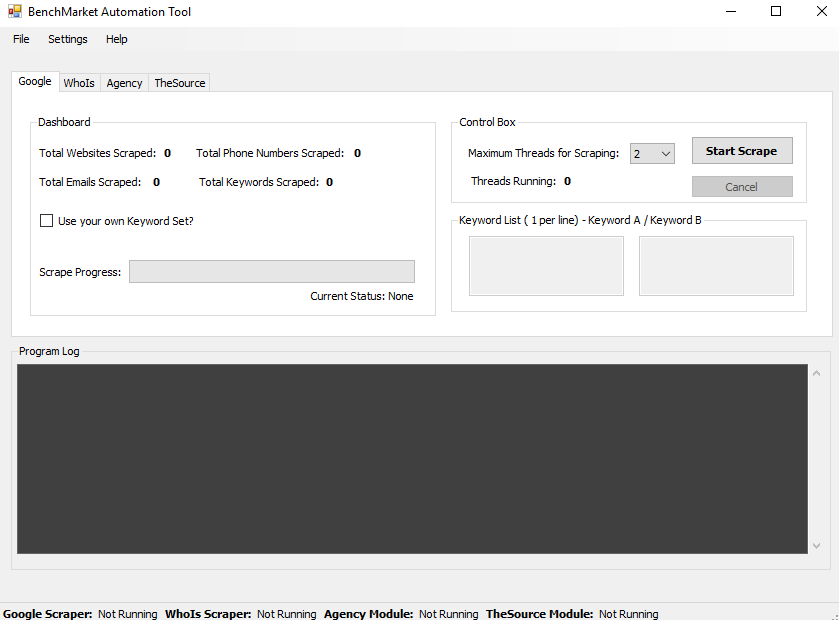Open the File menu
This screenshot has height=620, width=839.
pos(21,39)
